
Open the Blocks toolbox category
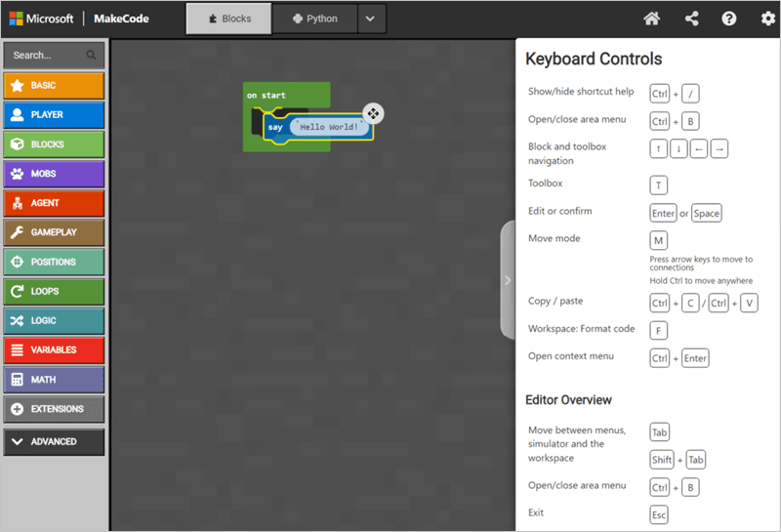54,144
